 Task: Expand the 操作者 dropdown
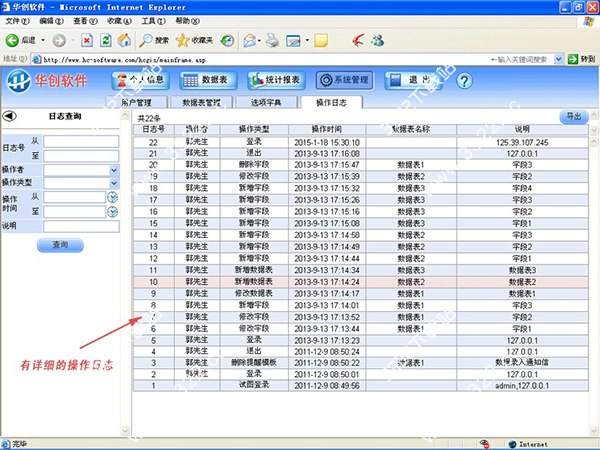114,170
